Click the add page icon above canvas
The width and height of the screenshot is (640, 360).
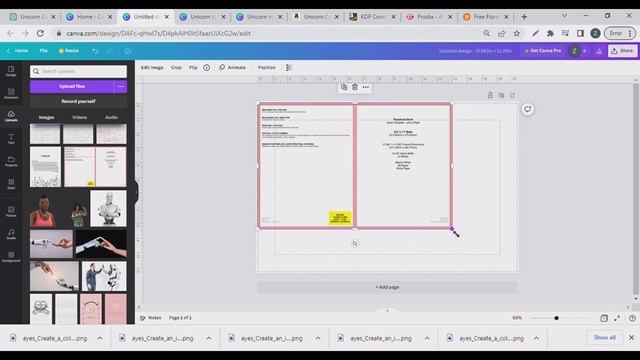point(512,95)
